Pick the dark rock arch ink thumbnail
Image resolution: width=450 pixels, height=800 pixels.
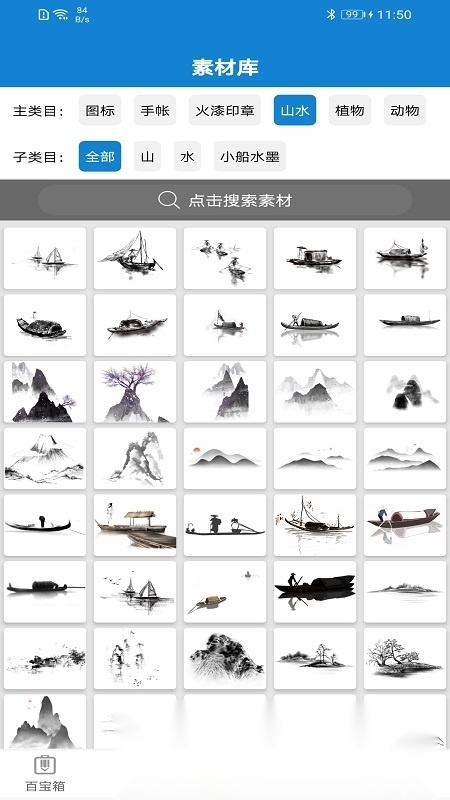[405, 392]
